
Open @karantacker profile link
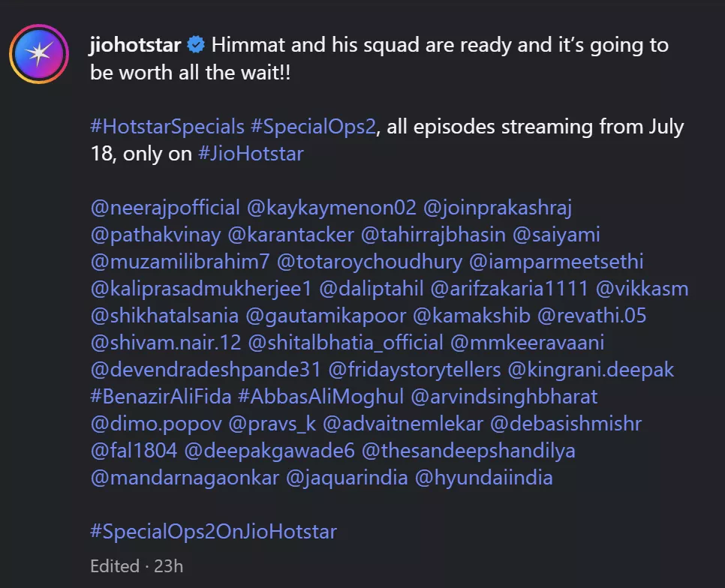tap(290, 235)
